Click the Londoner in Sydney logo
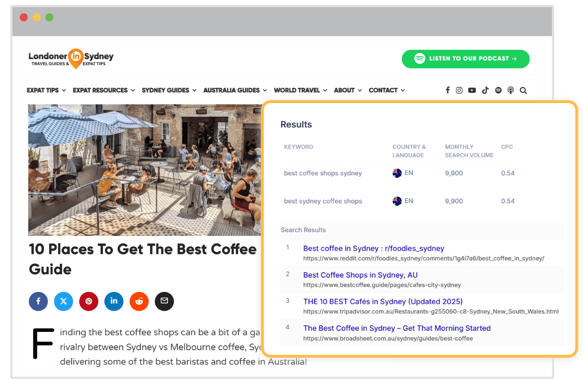The width and height of the screenshot is (588, 384). (71, 58)
